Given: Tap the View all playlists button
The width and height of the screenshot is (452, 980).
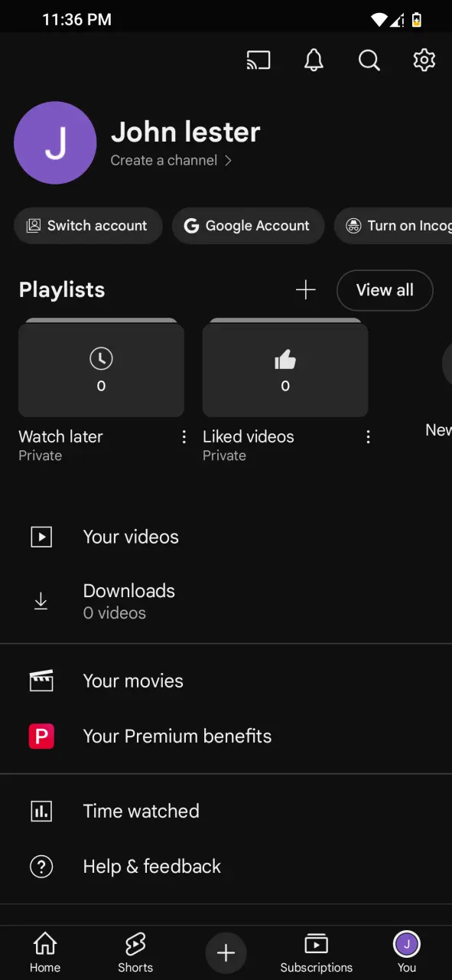Looking at the screenshot, I should click(x=385, y=290).
